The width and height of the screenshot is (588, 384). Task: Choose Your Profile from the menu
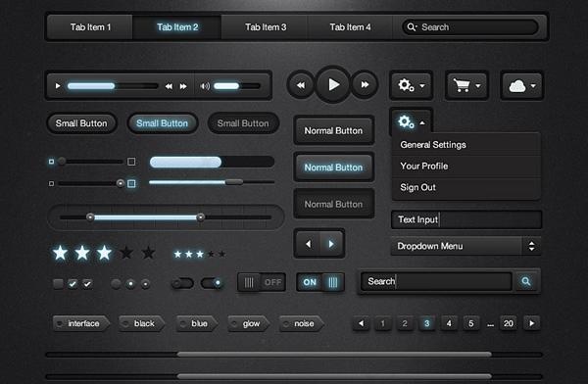pos(466,166)
